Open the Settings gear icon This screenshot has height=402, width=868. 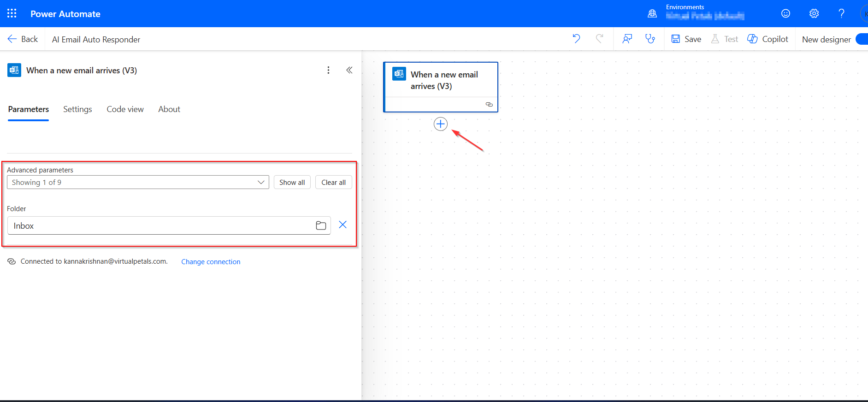click(814, 13)
